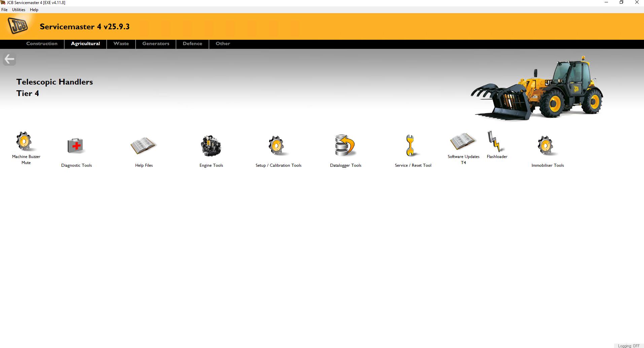Screen dimensions: 644x348
Task: Open the Other equipment tab
Action: 222,44
